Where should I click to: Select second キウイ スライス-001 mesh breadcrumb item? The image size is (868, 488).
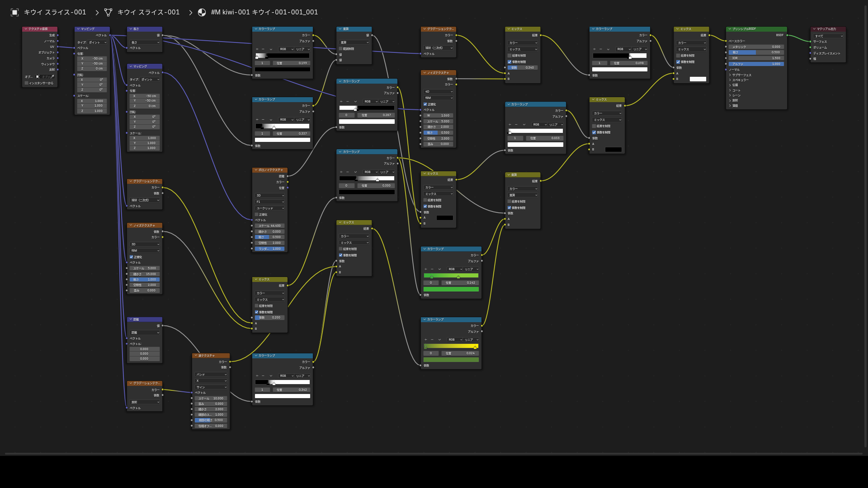point(149,12)
